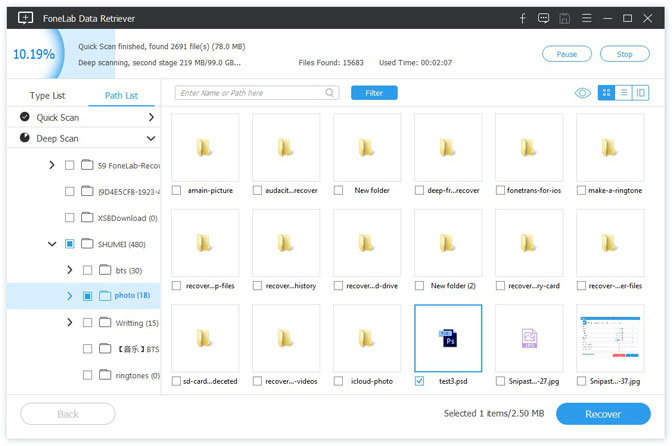Open the amain-picture folder icon

coord(205,147)
